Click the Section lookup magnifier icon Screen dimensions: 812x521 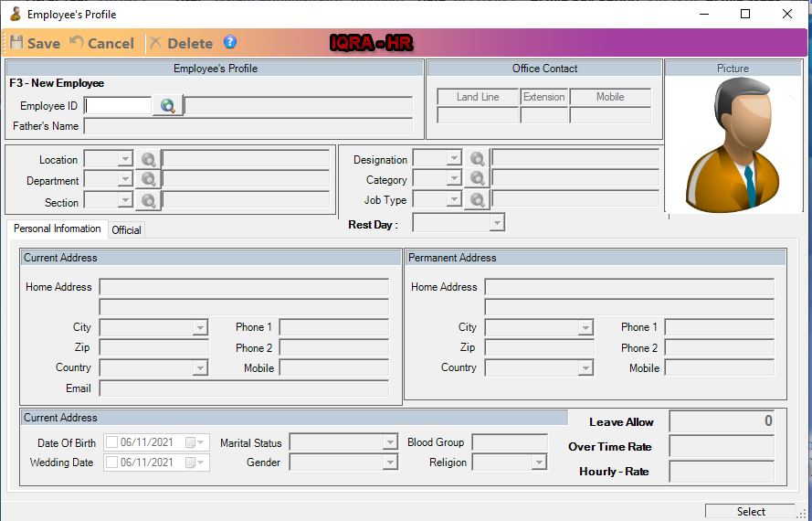pos(148,202)
